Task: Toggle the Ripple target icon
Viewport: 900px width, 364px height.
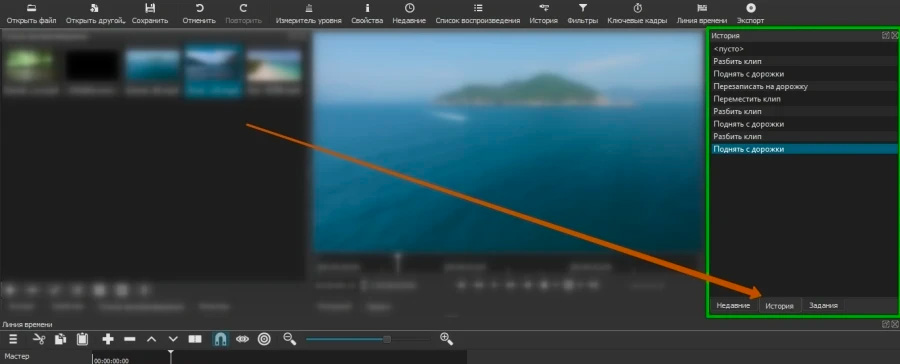Action: pyautogui.click(x=264, y=339)
